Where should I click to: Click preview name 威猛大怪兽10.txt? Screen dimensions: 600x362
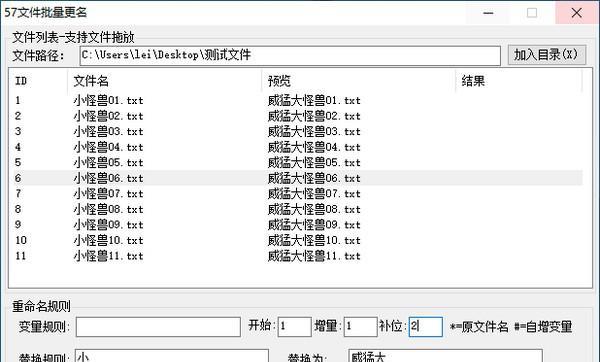(x=314, y=240)
